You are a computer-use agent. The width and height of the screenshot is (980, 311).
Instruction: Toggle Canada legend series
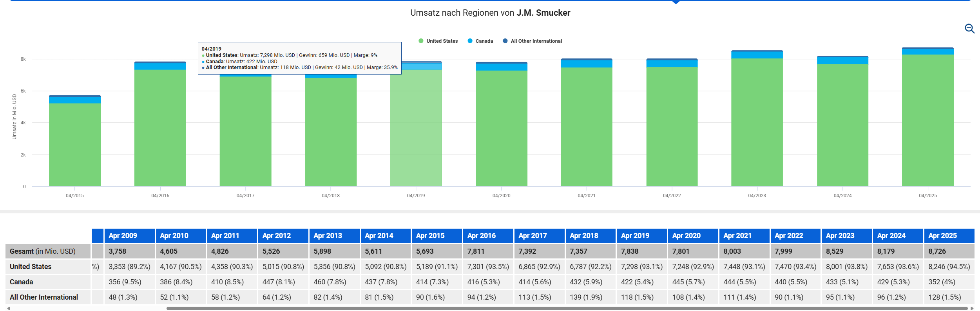pyautogui.click(x=484, y=41)
